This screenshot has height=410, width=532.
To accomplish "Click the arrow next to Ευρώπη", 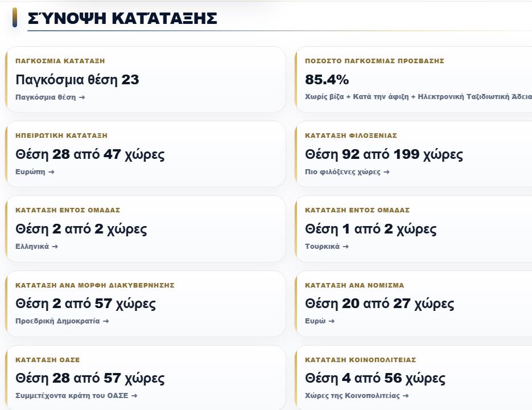I will [51, 172].
